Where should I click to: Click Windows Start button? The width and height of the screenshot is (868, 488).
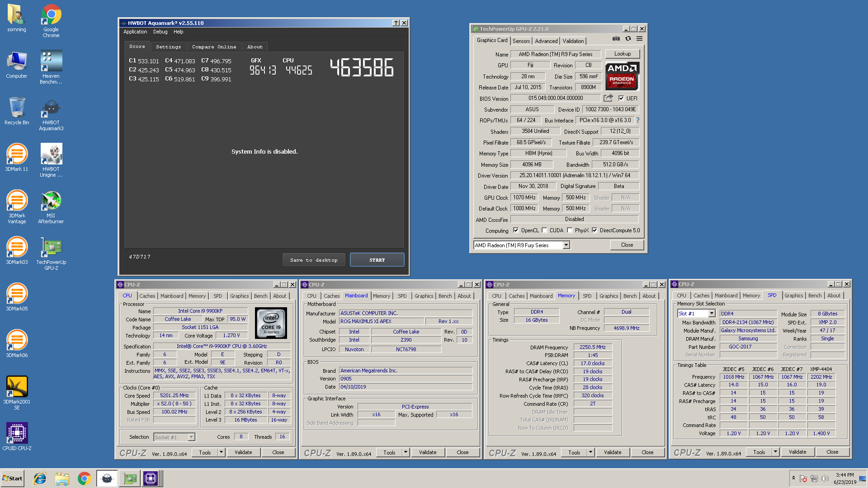pos(13,479)
